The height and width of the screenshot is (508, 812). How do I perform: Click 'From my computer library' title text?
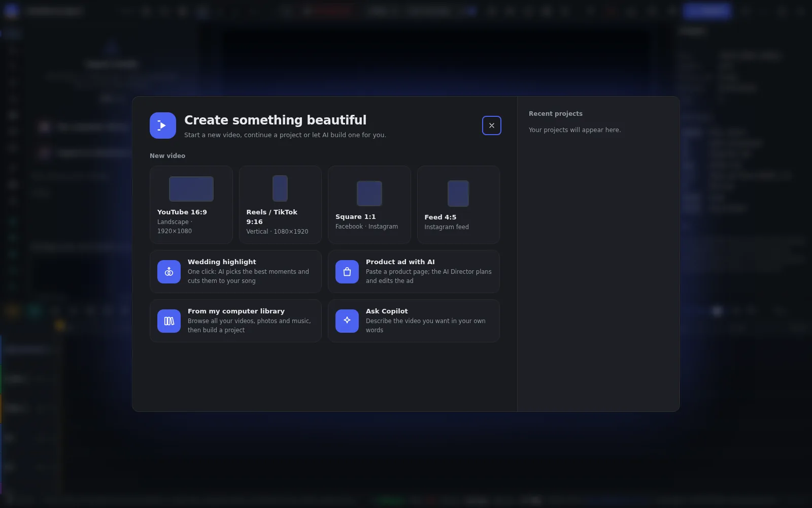[x=236, y=311]
